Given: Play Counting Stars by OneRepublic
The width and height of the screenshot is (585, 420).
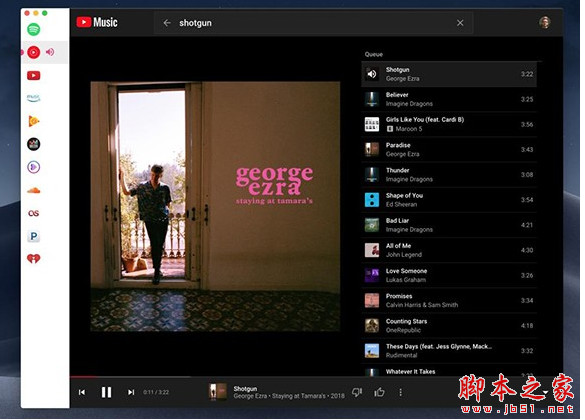Looking at the screenshot, I should tap(449, 326).
